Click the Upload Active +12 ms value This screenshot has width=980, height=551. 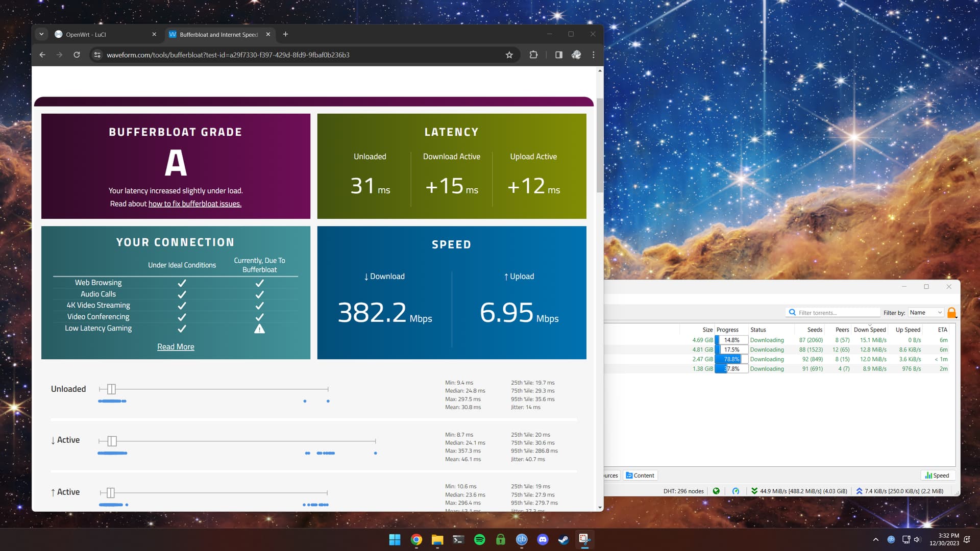click(533, 186)
